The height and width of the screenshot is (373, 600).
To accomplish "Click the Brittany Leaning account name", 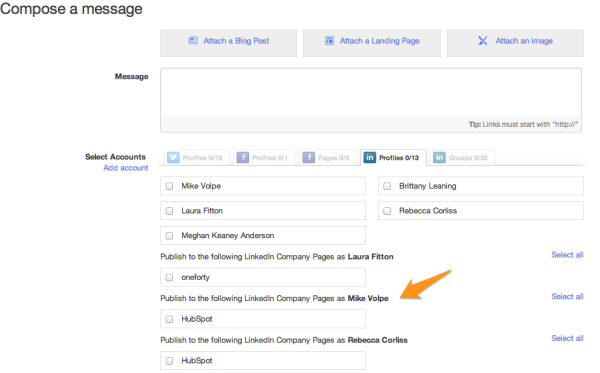I will (427, 186).
